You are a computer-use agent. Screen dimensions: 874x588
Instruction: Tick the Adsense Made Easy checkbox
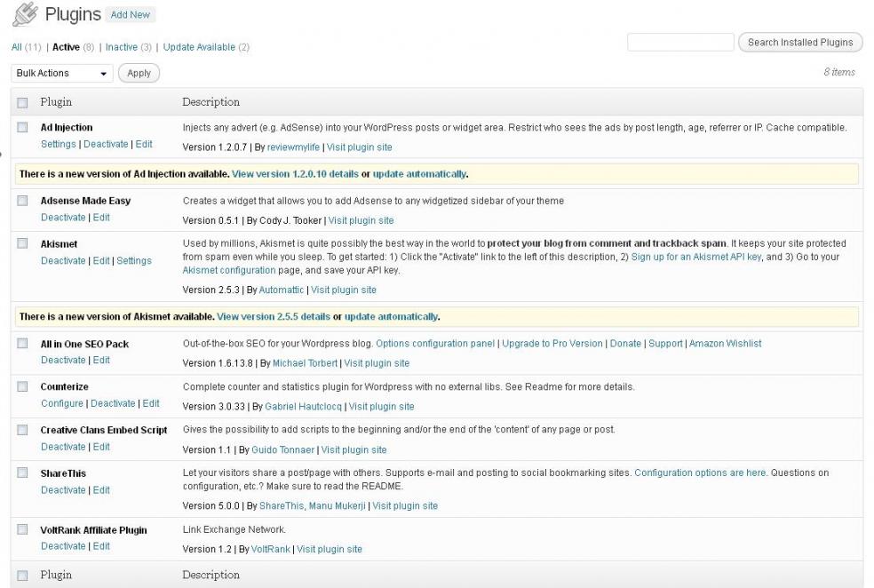pos(22,201)
